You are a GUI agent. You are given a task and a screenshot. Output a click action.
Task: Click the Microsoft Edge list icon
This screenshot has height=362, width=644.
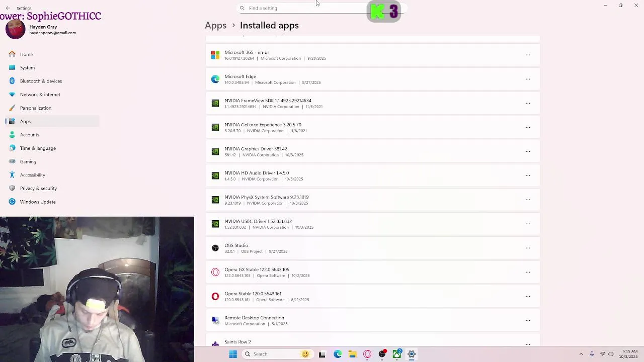tap(215, 79)
